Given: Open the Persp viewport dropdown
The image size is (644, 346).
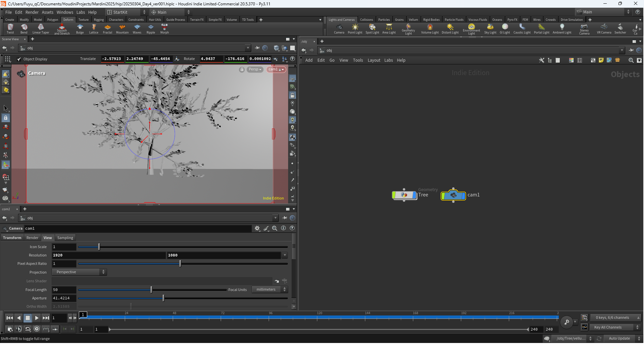Looking at the screenshot, I should [x=255, y=69].
